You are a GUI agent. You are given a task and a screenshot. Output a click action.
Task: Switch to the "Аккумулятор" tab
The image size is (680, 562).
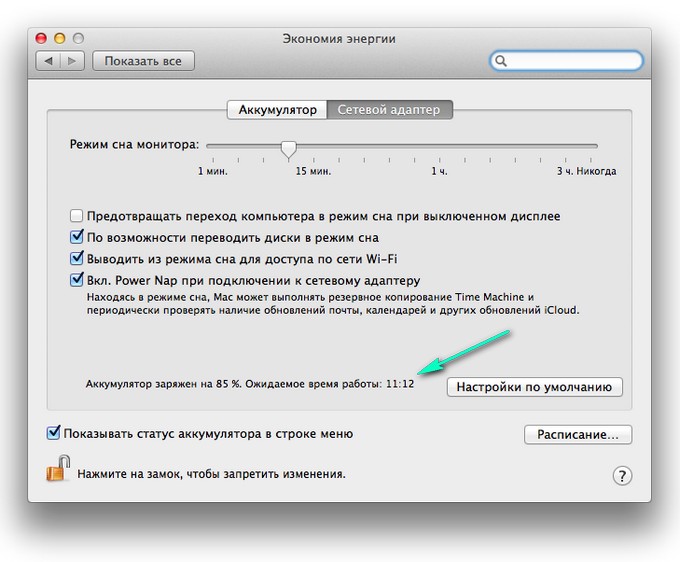(x=277, y=110)
